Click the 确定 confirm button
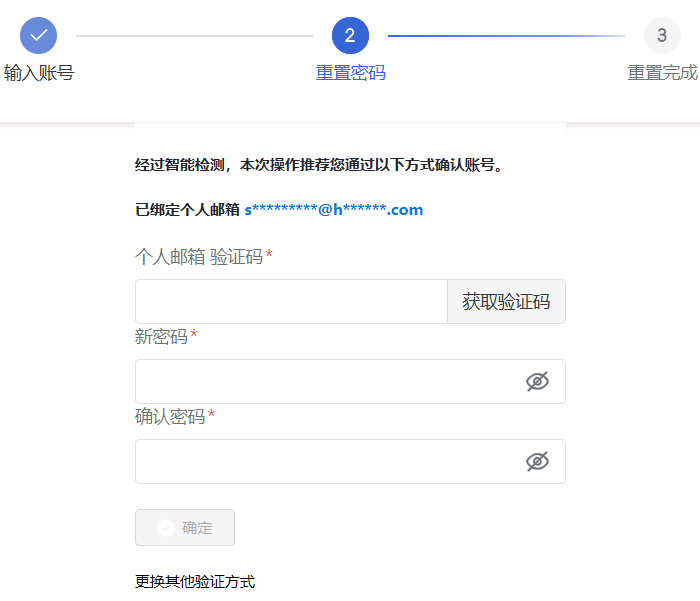The height and width of the screenshot is (601, 700). [185, 528]
